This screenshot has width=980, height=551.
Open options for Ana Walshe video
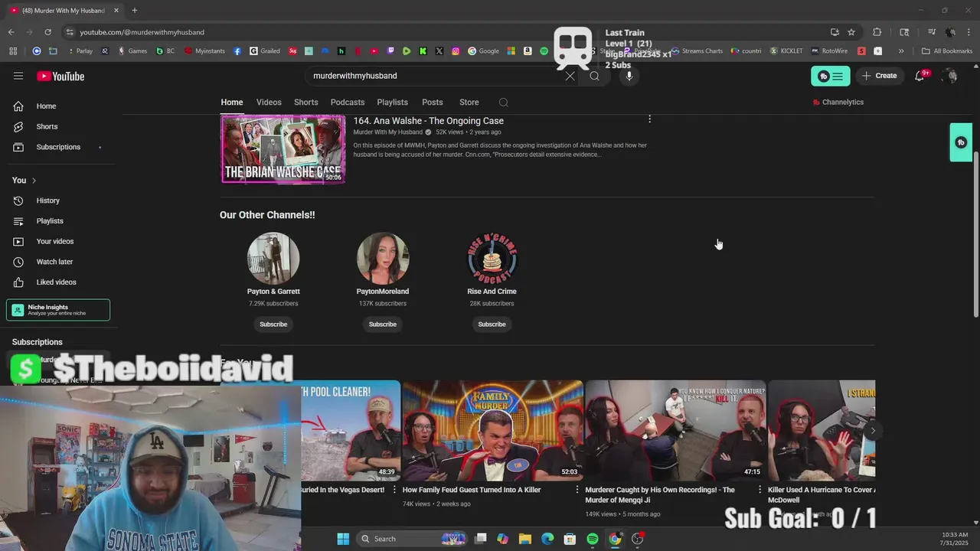pyautogui.click(x=649, y=119)
